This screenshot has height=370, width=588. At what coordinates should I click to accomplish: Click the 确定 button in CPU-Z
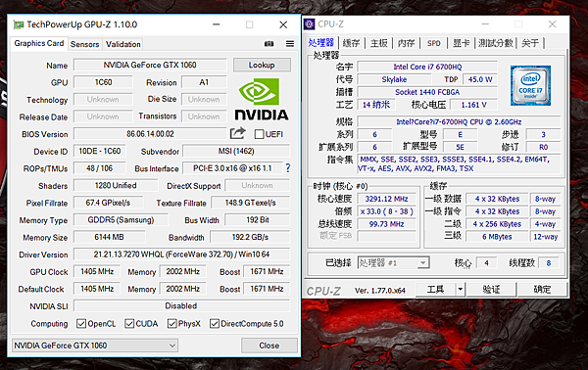click(x=542, y=289)
